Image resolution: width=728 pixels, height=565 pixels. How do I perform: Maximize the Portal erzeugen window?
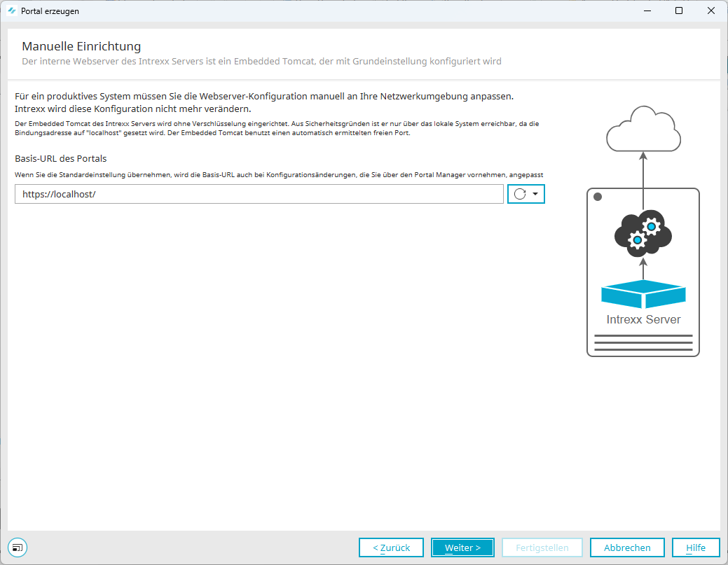coord(679,11)
